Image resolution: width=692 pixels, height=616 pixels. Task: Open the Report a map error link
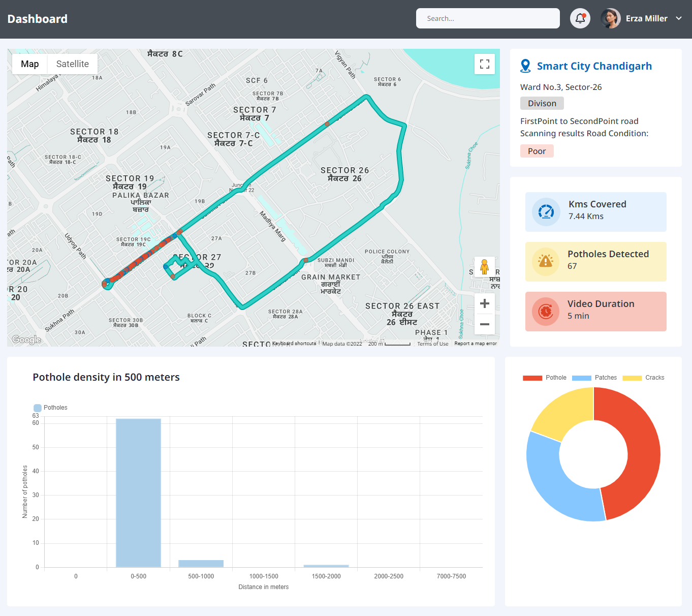point(475,344)
